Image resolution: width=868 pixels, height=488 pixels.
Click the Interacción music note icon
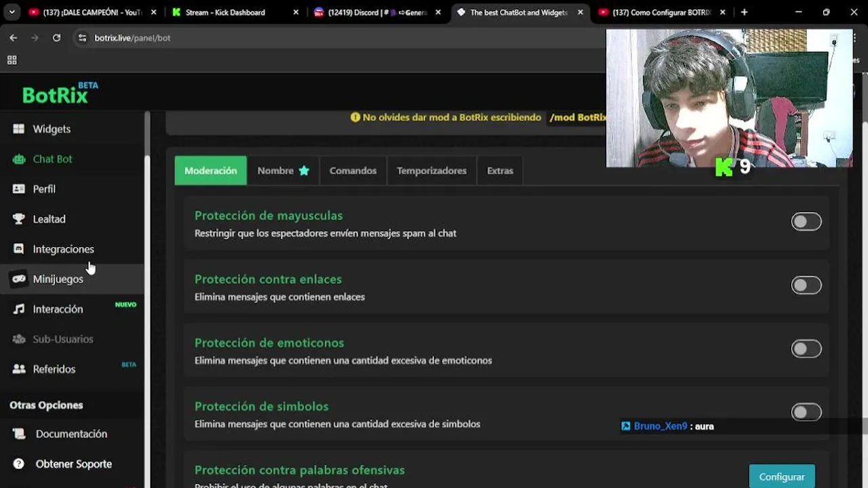coord(19,309)
